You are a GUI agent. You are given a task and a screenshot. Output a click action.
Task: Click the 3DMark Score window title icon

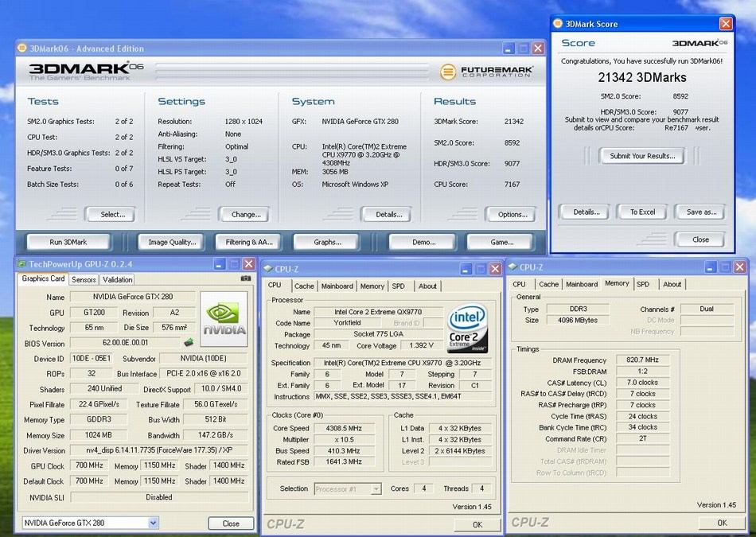558,24
